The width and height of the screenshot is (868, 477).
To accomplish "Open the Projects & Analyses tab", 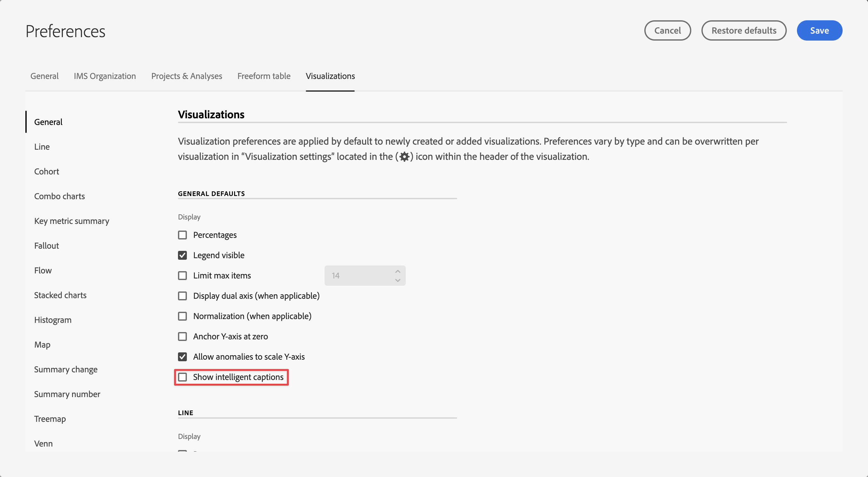I will coord(186,76).
